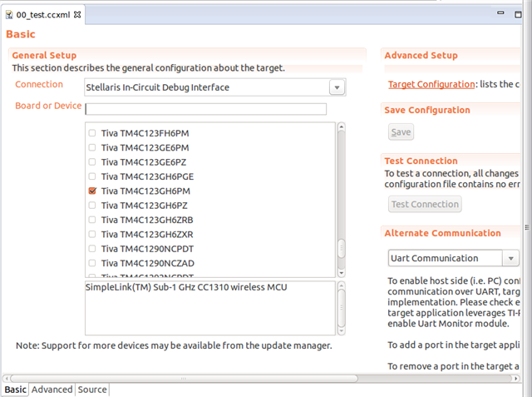This screenshot has height=397, width=532.
Task: Click the update manager note text
Action: 174,345
